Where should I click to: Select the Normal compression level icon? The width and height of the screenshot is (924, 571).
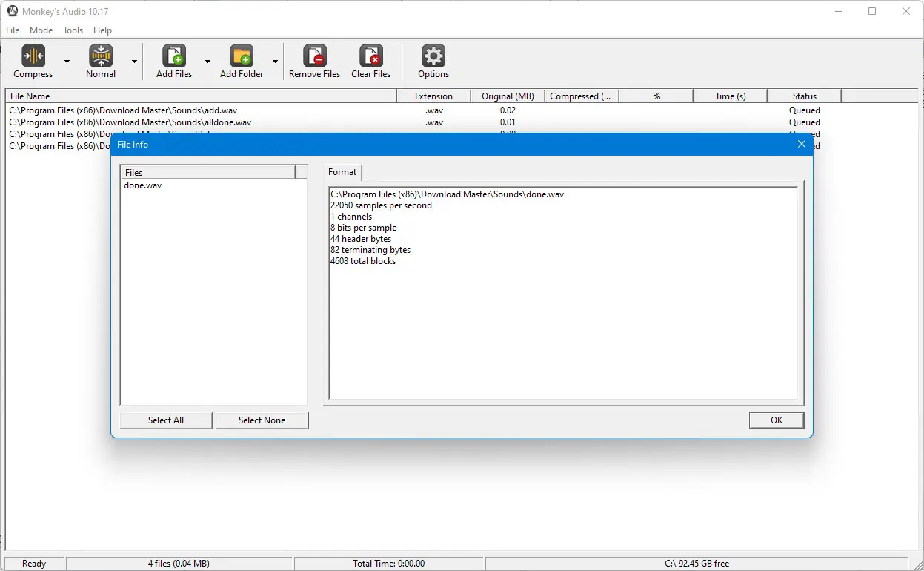[101, 56]
